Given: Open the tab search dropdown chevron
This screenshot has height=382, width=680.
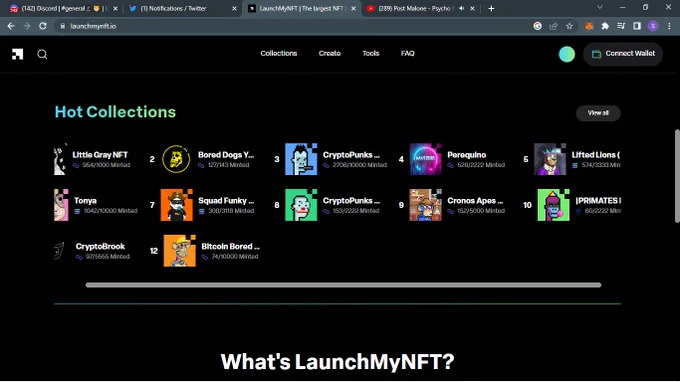Looking at the screenshot, I should pyautogui.click(x=600, y=7).
